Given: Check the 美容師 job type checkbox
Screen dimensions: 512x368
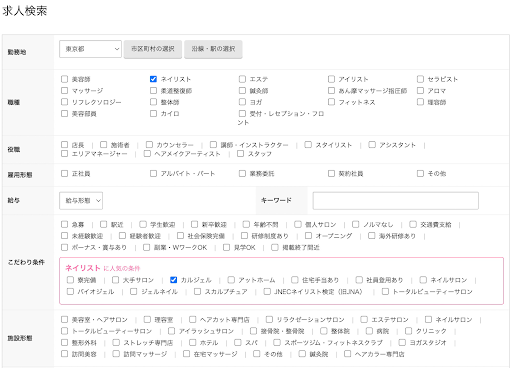Looking at the screenshot, I should [x=64, y=79].
